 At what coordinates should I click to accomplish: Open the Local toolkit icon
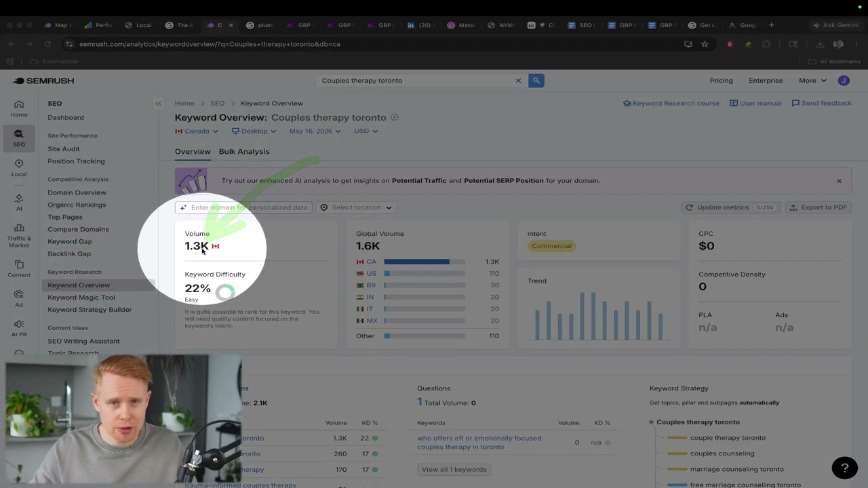coord(19,168)
